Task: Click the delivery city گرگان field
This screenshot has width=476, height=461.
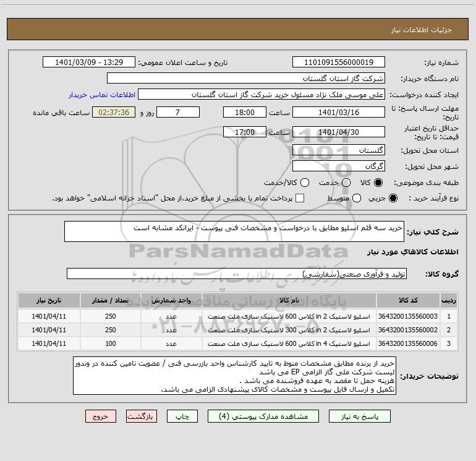Action: pyautogui.click(x=339, y=166)
